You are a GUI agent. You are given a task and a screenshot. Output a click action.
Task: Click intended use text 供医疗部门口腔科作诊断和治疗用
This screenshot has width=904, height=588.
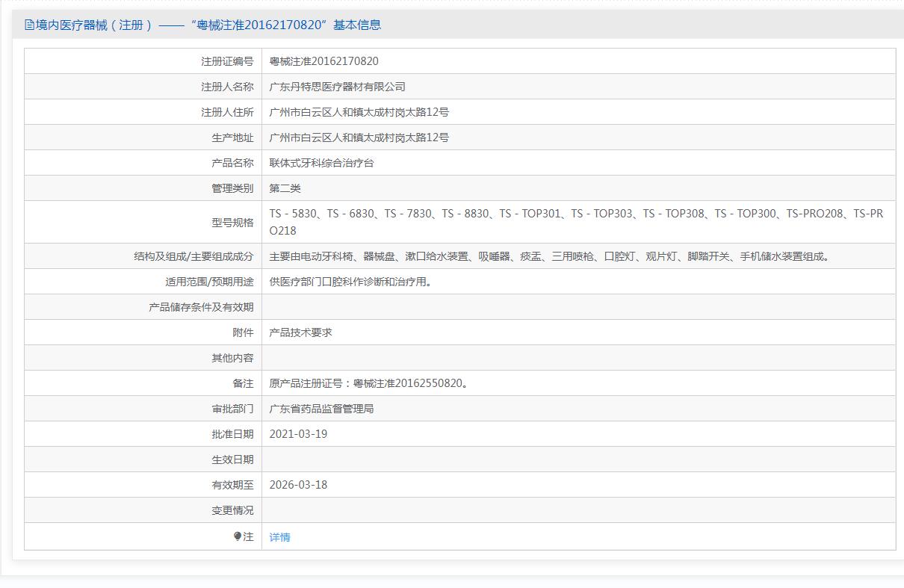tap(351, 282)
